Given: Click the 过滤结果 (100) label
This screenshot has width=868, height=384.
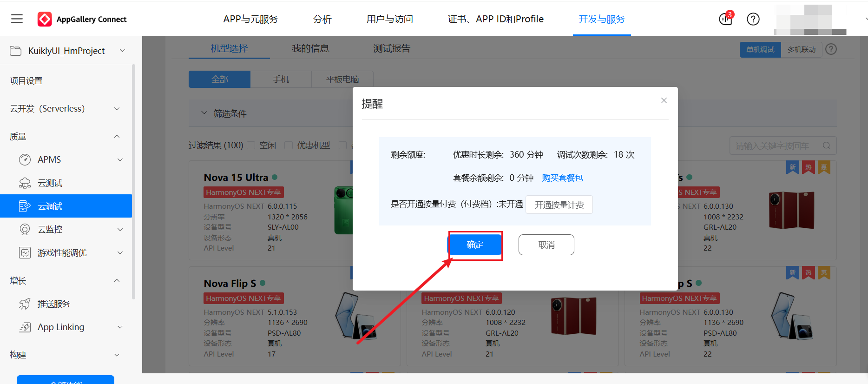Looking at the screenshot, I should [216, 145].
